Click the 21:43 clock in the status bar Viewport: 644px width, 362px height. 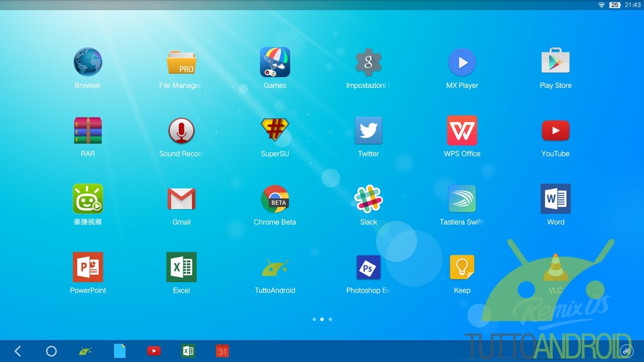coord(633,5)
